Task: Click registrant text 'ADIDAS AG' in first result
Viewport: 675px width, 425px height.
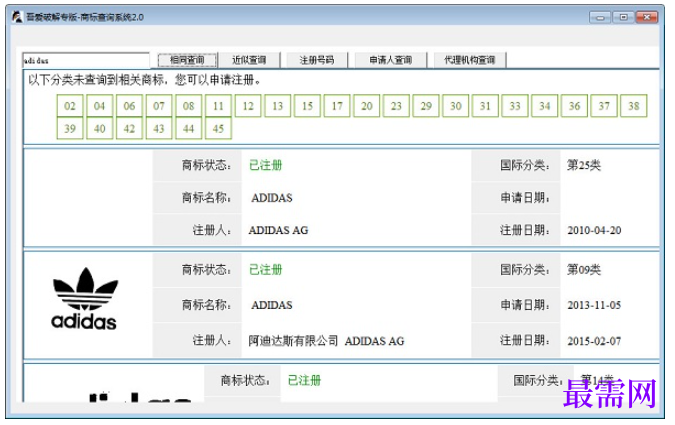Action: click(x=279, y=230)
